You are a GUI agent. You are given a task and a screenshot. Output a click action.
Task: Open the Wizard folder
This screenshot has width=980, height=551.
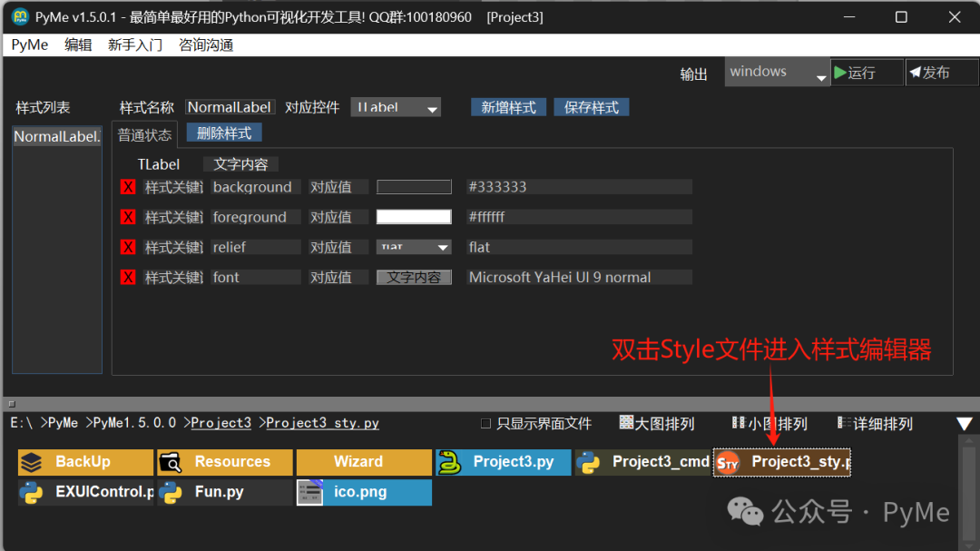[x=364, y=462]
